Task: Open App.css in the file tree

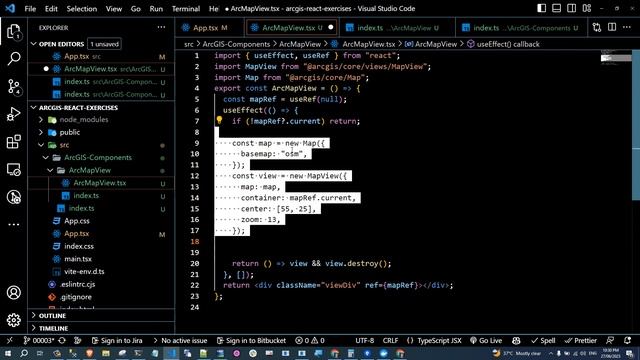Action: (77, 221)
